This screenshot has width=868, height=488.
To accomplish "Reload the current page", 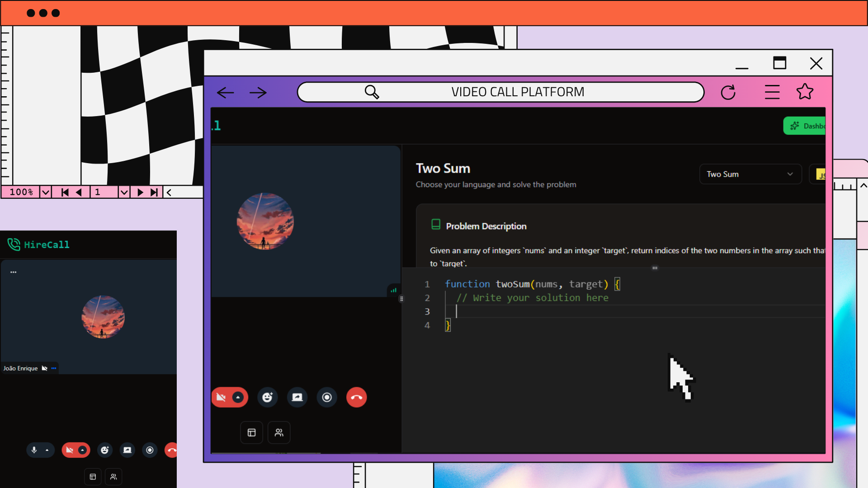I will (728, 92).
